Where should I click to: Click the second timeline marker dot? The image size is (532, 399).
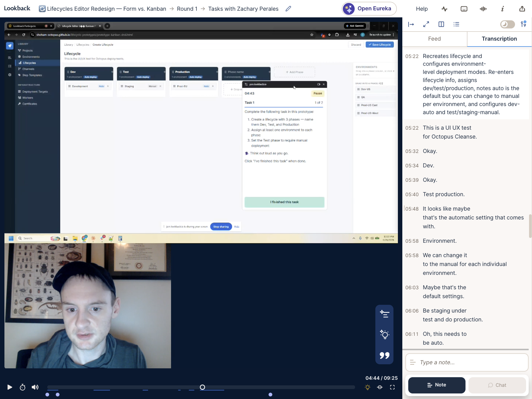(58, 395)
